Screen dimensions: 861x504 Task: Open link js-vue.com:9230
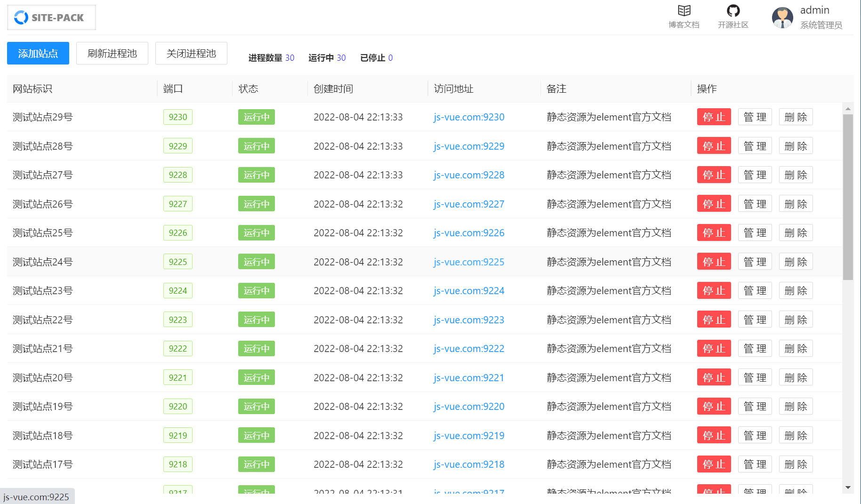click(469, 117)
